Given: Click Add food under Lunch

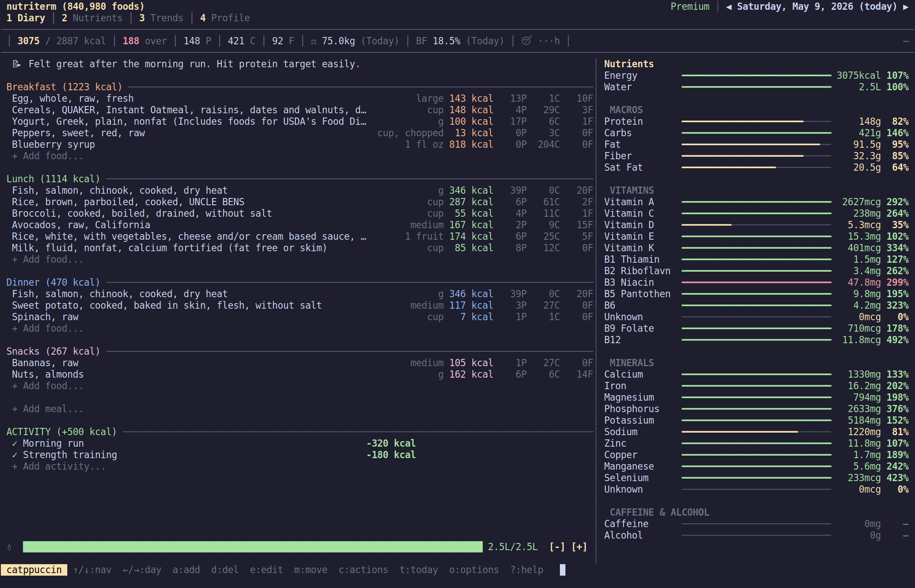Looking at the screenshot, I should [47, 260].
